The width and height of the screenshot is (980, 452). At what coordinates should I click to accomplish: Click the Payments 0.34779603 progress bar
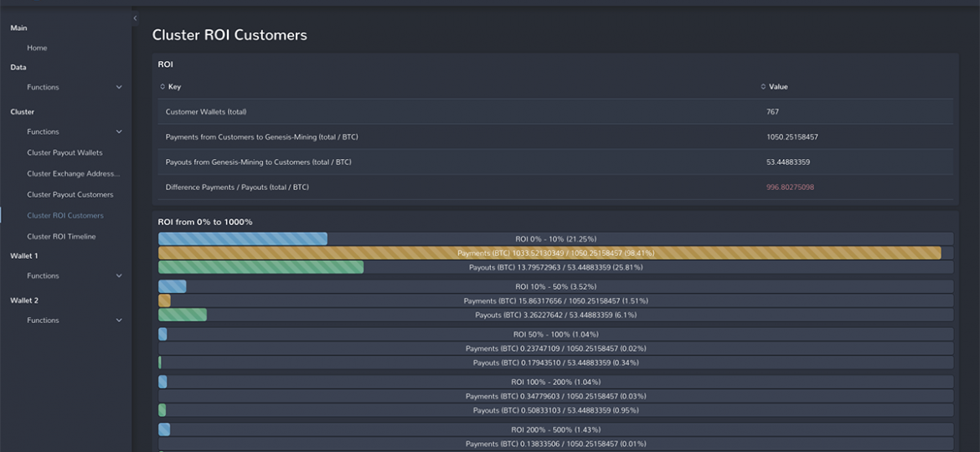tap(555, 397)
